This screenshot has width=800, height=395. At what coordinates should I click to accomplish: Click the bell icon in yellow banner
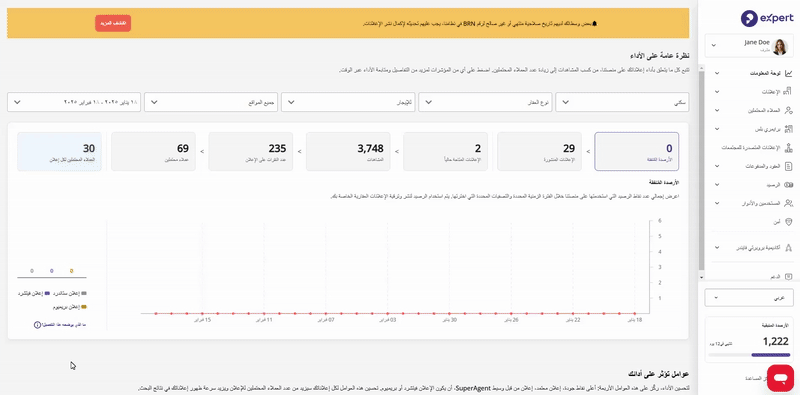click(594, 23)
